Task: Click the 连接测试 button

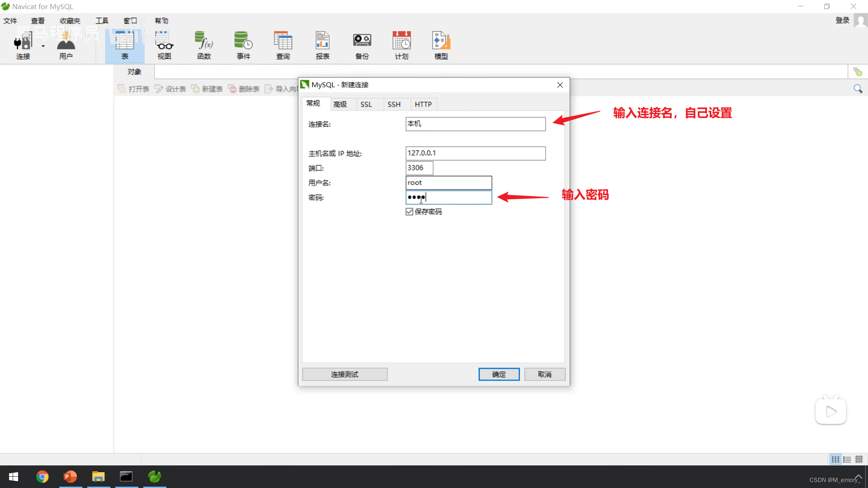Action: click(x=344, y=374)
